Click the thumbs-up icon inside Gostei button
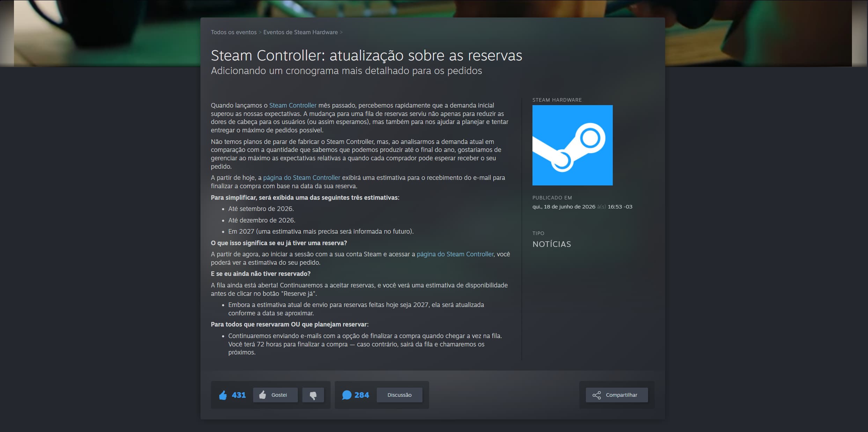Screen dimensions: 868x432 click(263, 395)
